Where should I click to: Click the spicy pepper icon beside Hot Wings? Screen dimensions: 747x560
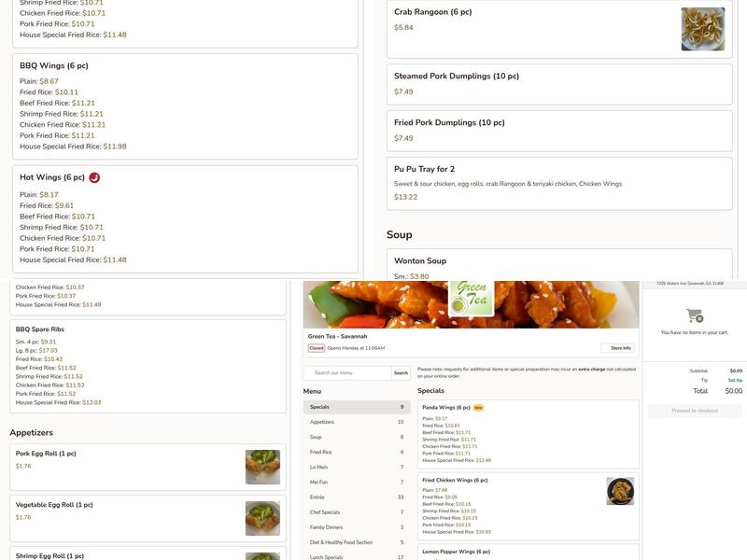(x=94, y=177)
